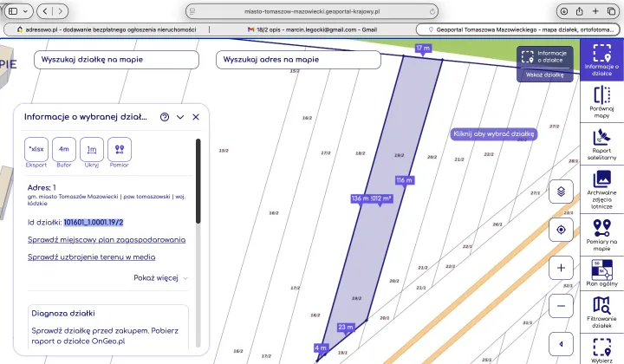
Task: Click the parcel info panel scrollbar
Action: [198, 181]
